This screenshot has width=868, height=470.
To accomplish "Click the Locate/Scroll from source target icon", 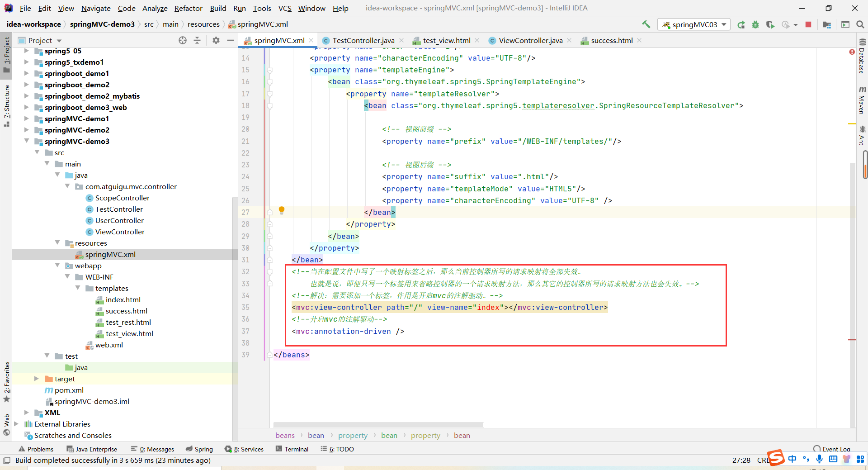I will [x=183, y=40].
